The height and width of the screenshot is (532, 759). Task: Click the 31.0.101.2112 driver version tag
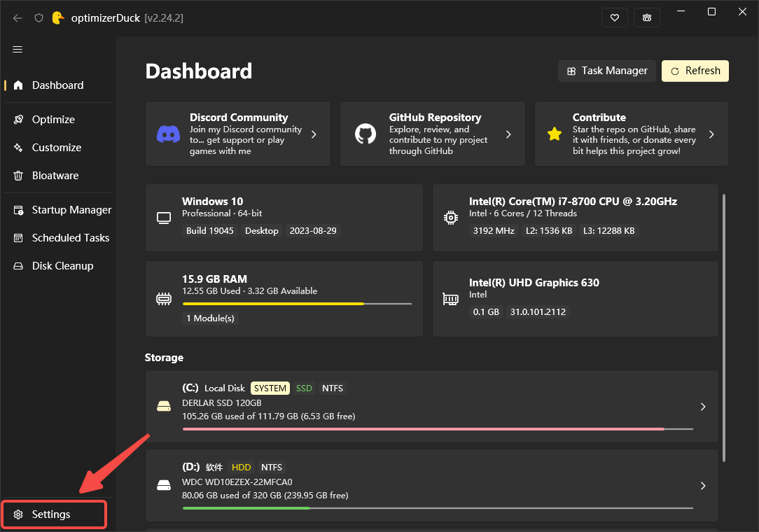click(538, 311)
